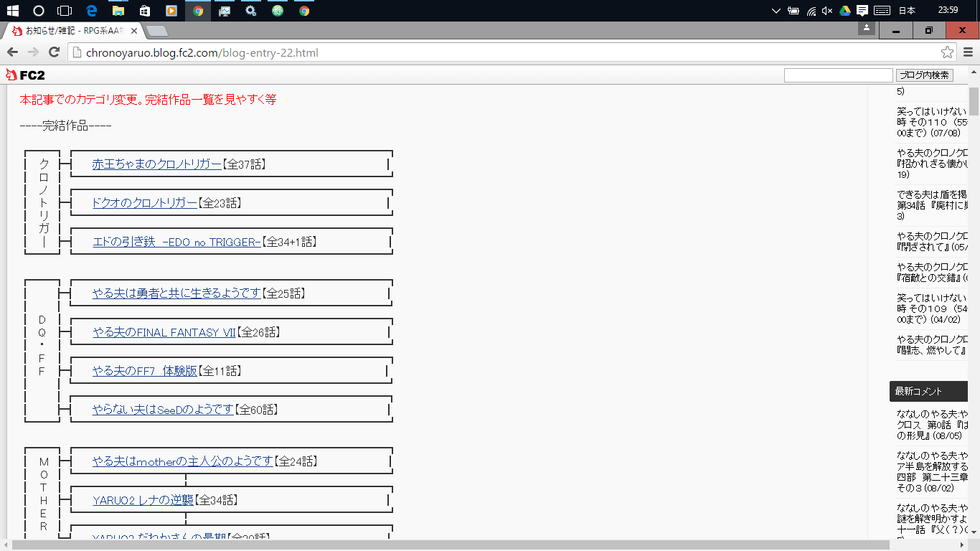Reload the current page

click(x=54, y=52)
